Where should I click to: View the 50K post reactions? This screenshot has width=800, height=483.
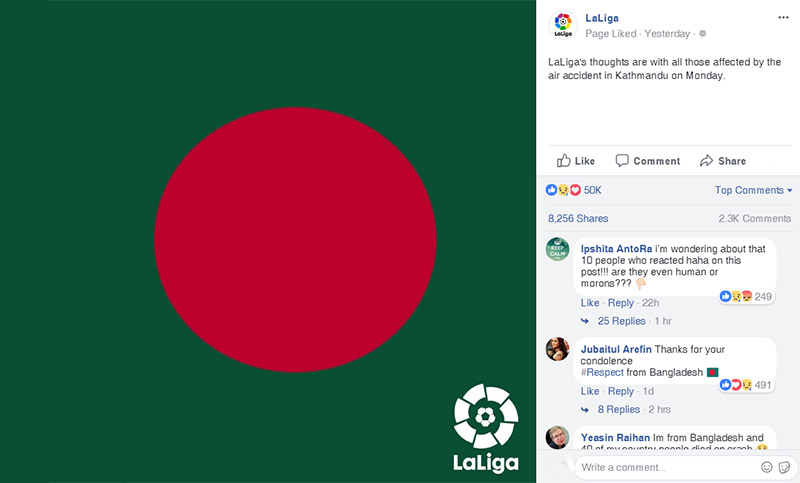[573, 190]
